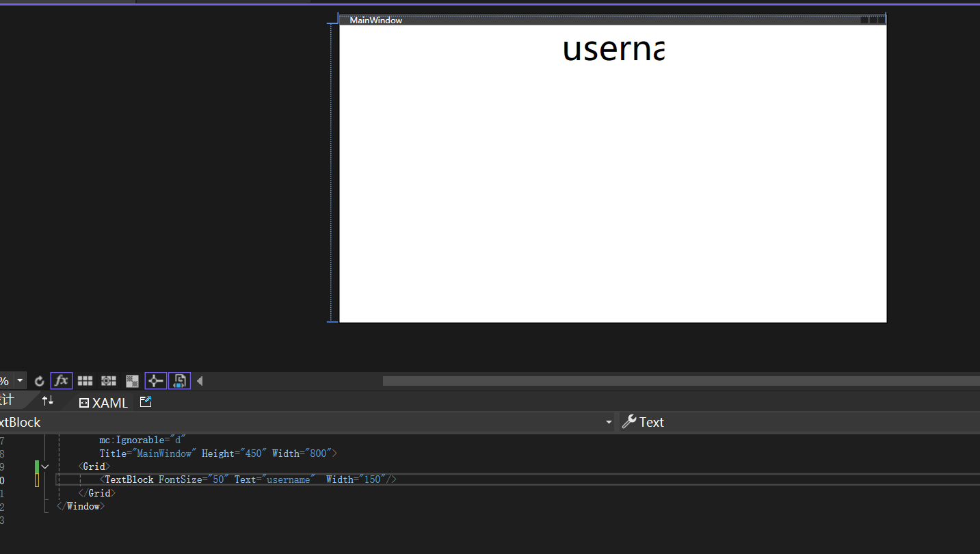Pop out the XAML pane icon

(146, 402)
